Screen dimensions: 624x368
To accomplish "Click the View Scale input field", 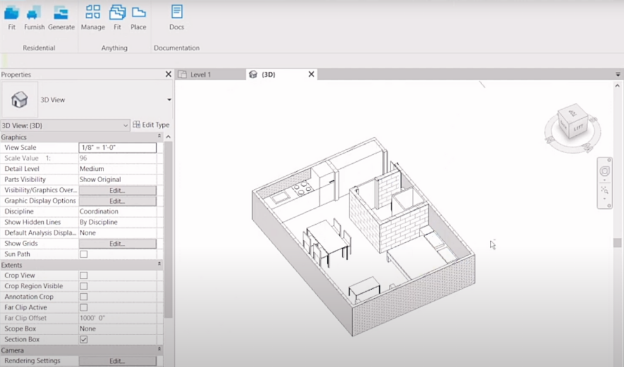I will pyautogui.click(x=117, y=148).
